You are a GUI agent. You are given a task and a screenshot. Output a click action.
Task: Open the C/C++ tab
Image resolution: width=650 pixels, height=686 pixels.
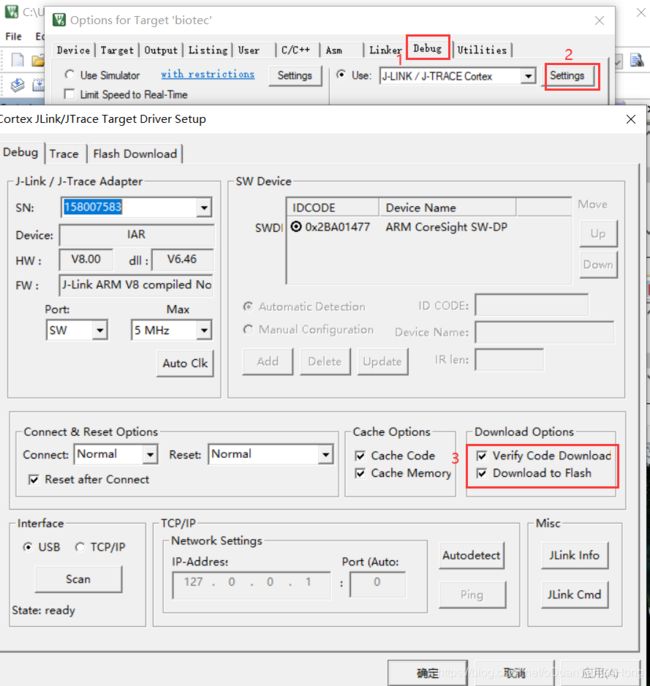pos(295,50)
